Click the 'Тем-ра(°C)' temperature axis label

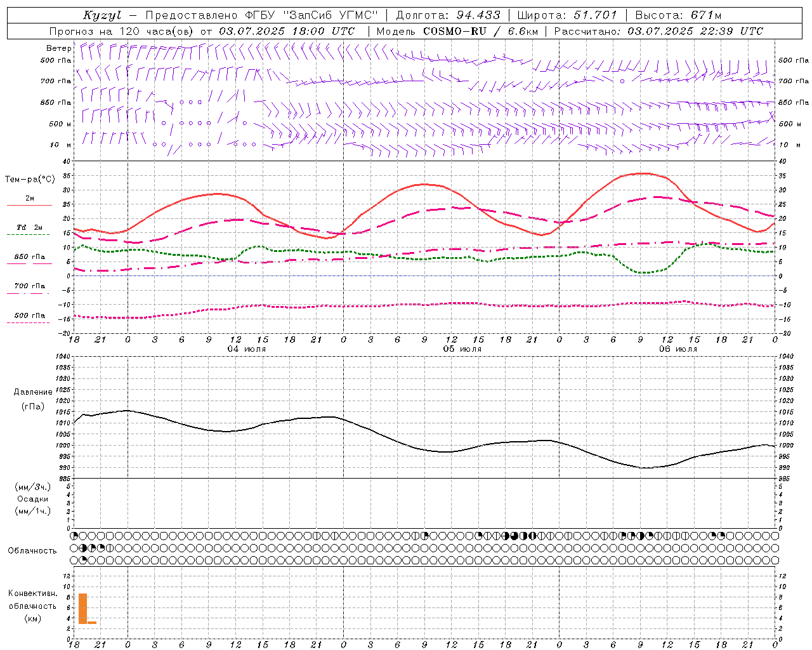pos(30,180)
